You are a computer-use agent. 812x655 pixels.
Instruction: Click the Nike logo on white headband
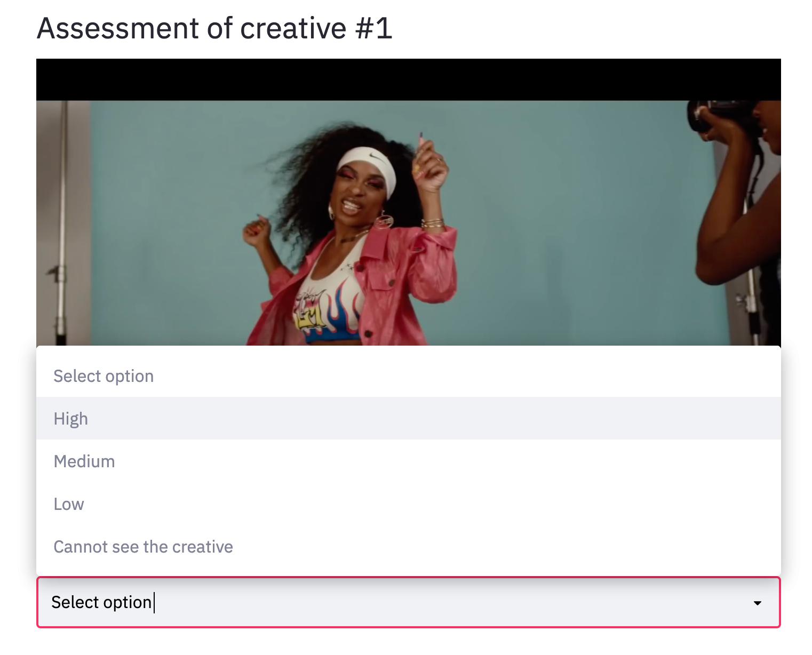click(x=376, y=158)
